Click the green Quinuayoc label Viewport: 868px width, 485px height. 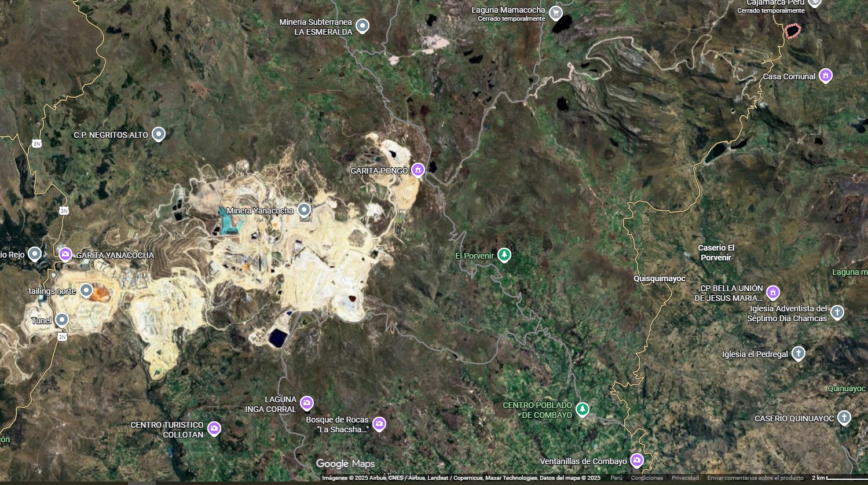(x=847, y=388)
